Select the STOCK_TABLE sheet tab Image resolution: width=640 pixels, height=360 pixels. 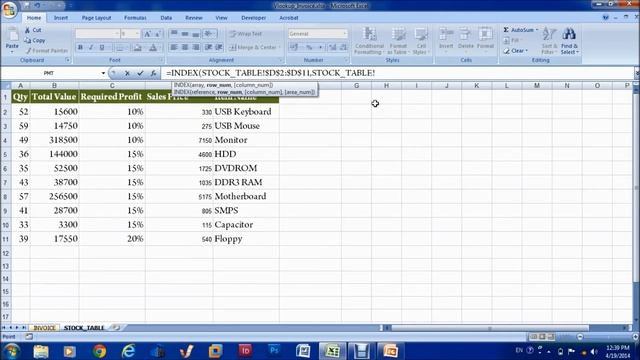click(84, 328)
